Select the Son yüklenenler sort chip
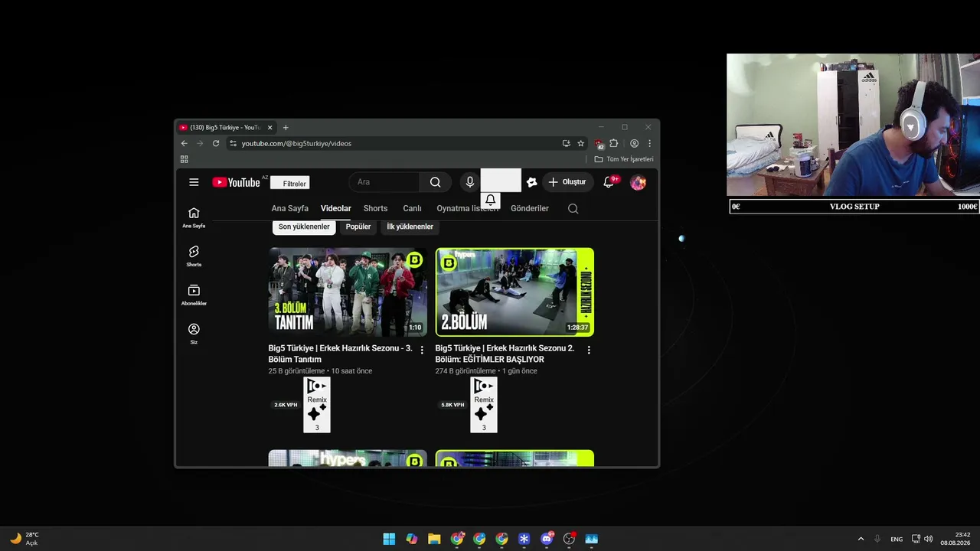This screenshot has width=980, height=551. coord(304,227)
